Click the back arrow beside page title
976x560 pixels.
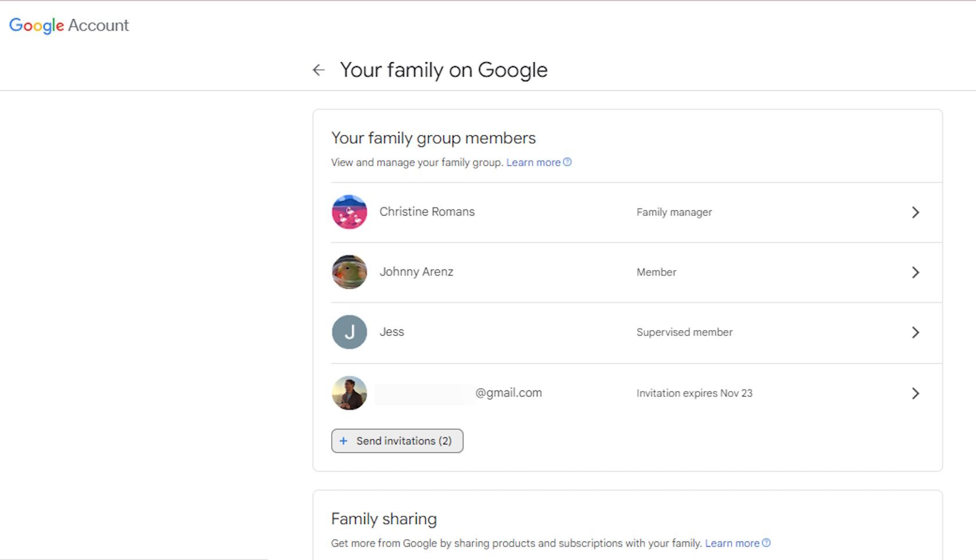pos(318,70)
